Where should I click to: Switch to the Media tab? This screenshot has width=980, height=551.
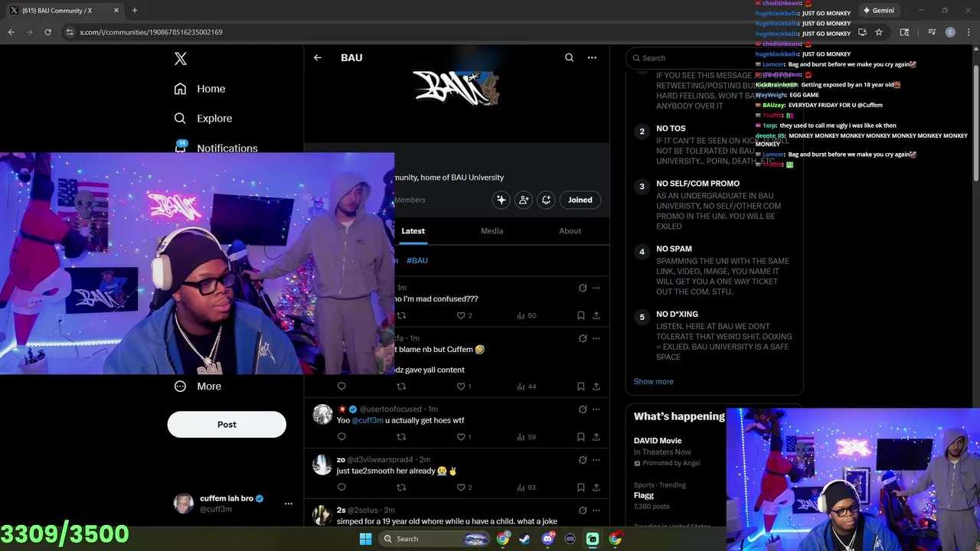[x=492, y=231]
